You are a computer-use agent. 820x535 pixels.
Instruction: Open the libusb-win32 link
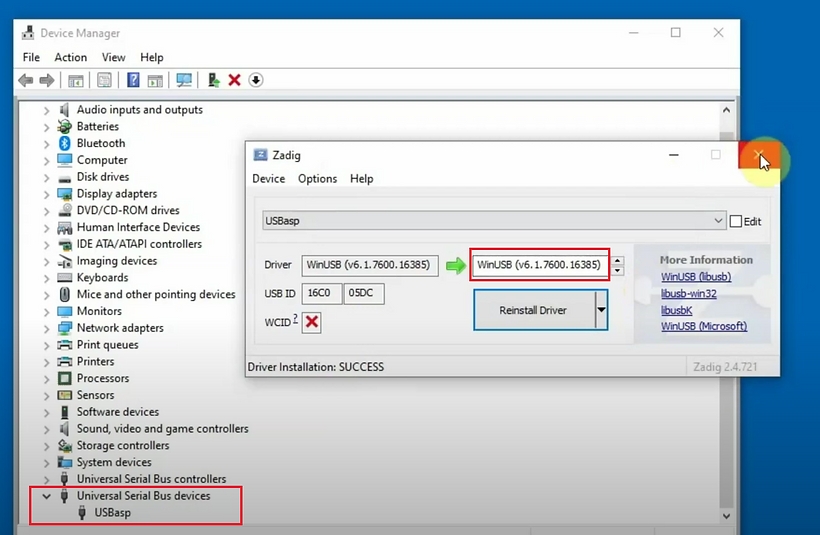(688, 294)
